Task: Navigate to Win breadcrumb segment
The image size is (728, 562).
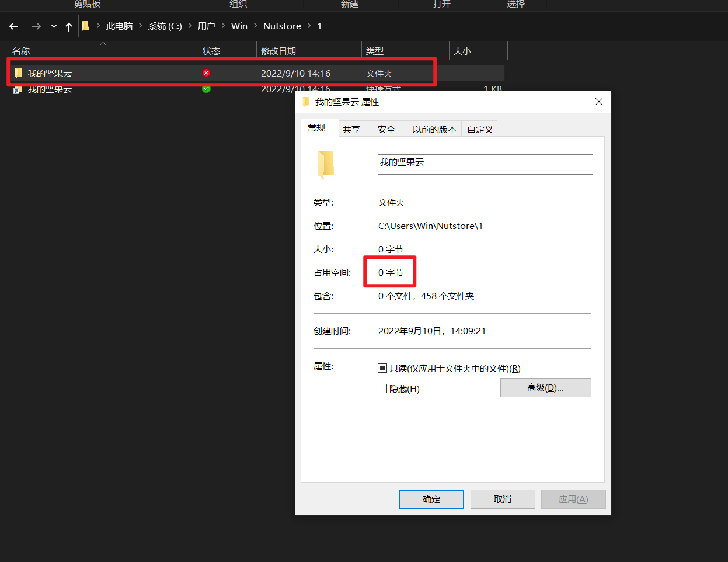Action: click(x=239, y=26)
